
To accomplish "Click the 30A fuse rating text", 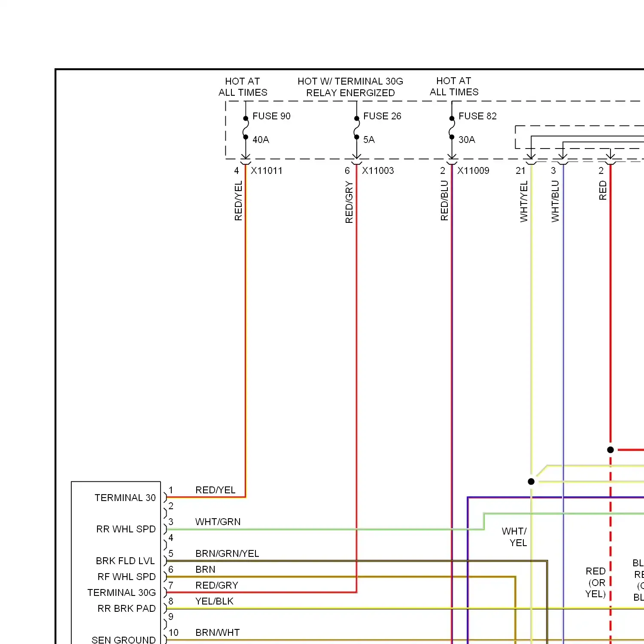I will click(x=467, y=140).
